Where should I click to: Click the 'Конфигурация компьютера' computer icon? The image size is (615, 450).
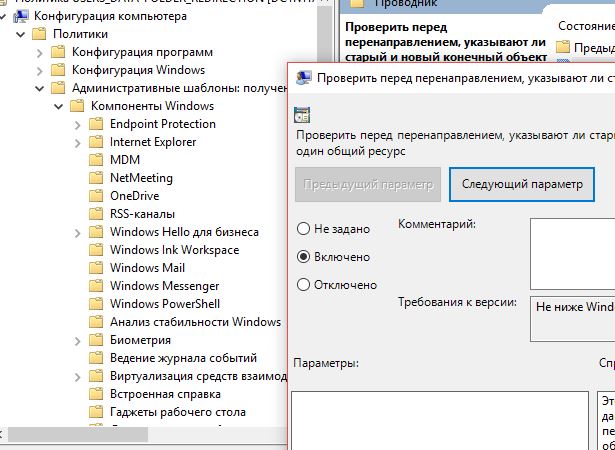tap(20, 16)
